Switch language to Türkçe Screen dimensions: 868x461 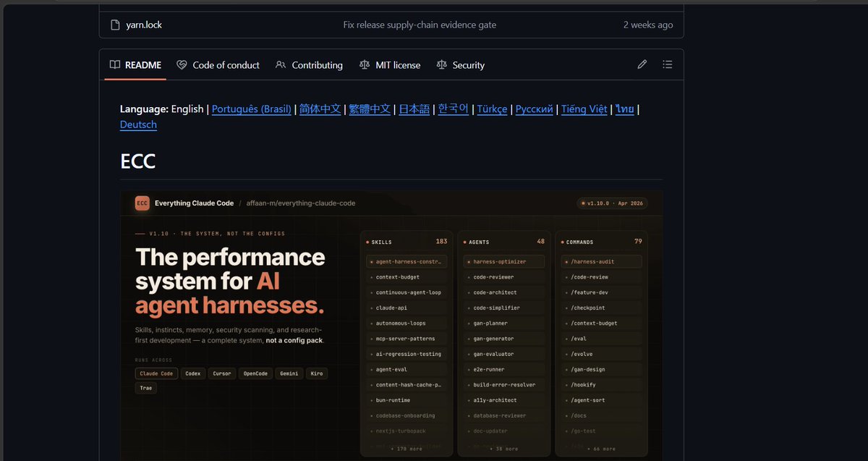[492, 109]
